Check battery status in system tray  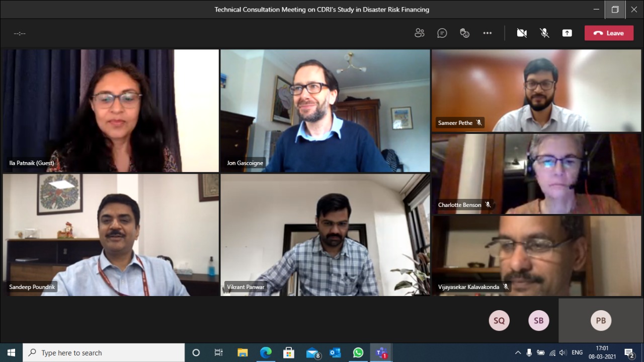coord(541,352)
